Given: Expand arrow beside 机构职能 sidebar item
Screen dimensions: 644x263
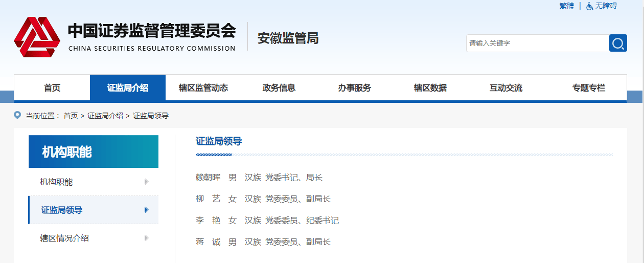Looking at the screenshot, I should coord(147,182).
